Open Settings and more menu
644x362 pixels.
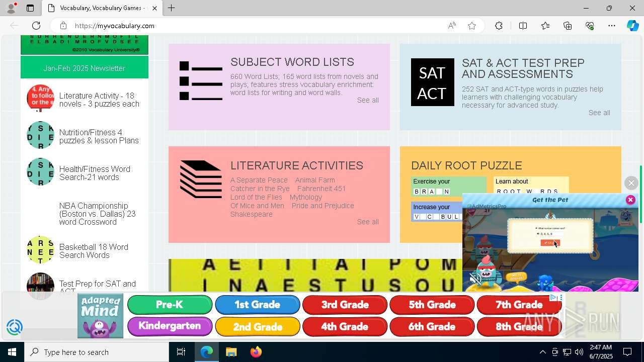point(612,26)
